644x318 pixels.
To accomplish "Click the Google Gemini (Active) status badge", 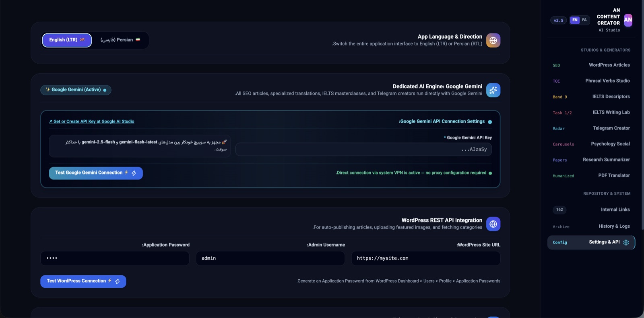I will coord(76,90).
